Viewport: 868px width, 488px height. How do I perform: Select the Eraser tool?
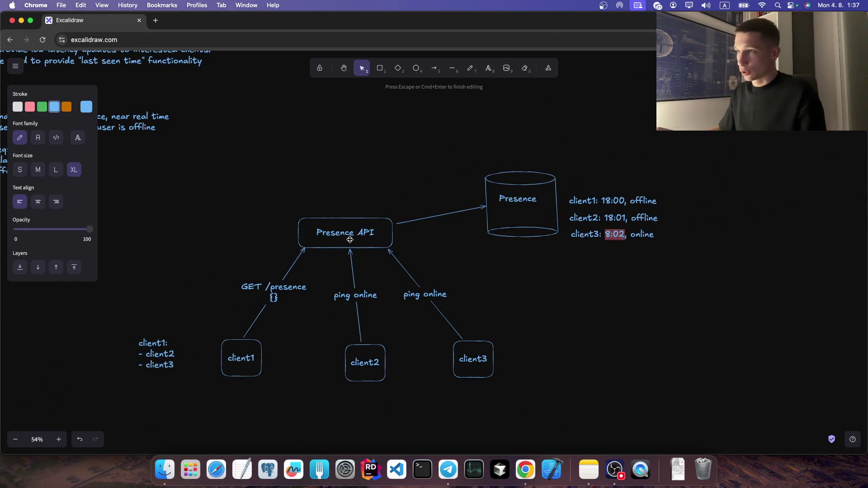[525, 68]
